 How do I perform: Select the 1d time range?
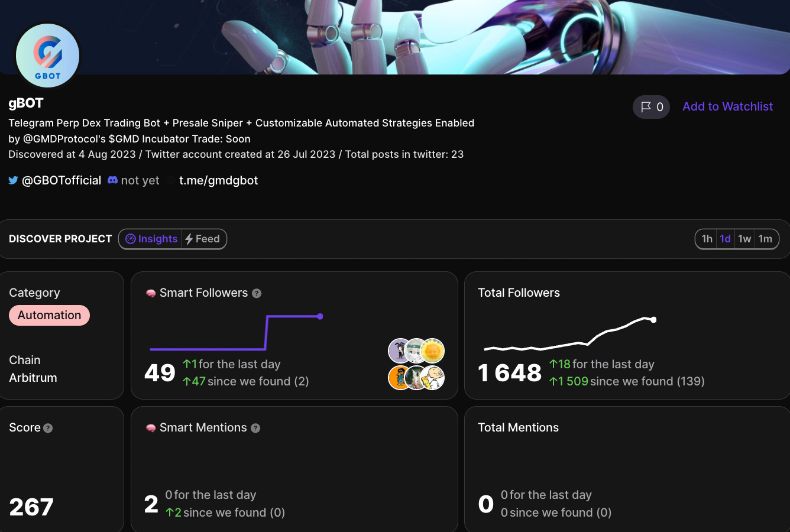pyautogui.click(x=725, y=239)
